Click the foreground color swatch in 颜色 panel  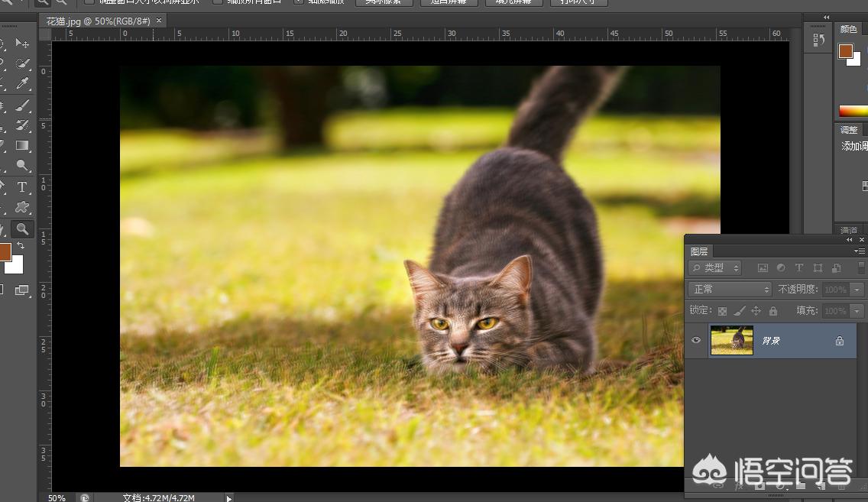(x=845, y=51)
